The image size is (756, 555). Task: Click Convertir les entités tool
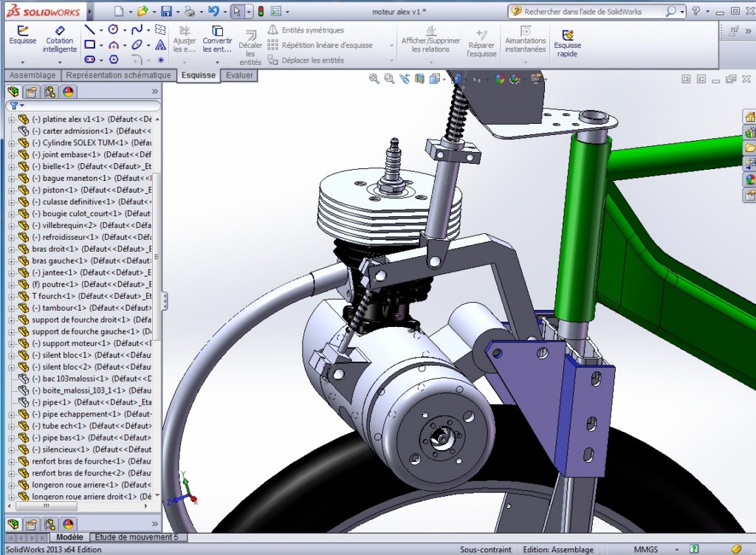(217, 39)
